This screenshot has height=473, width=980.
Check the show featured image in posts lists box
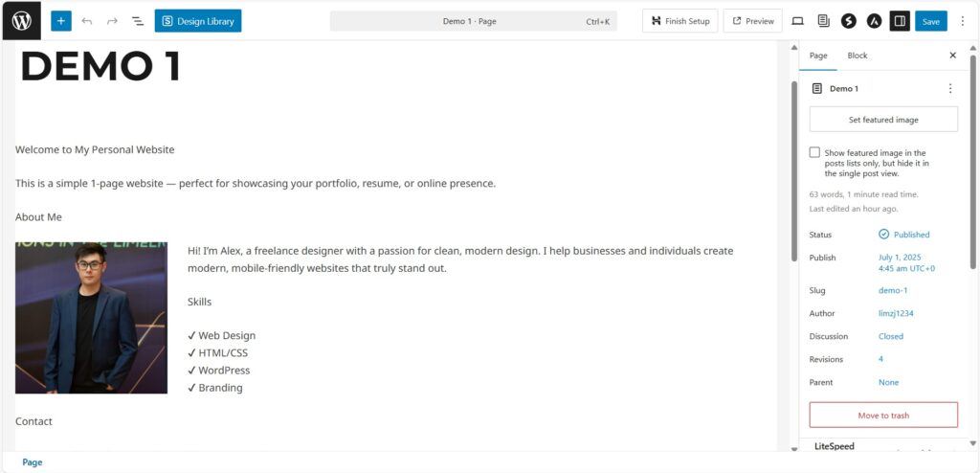814,152
